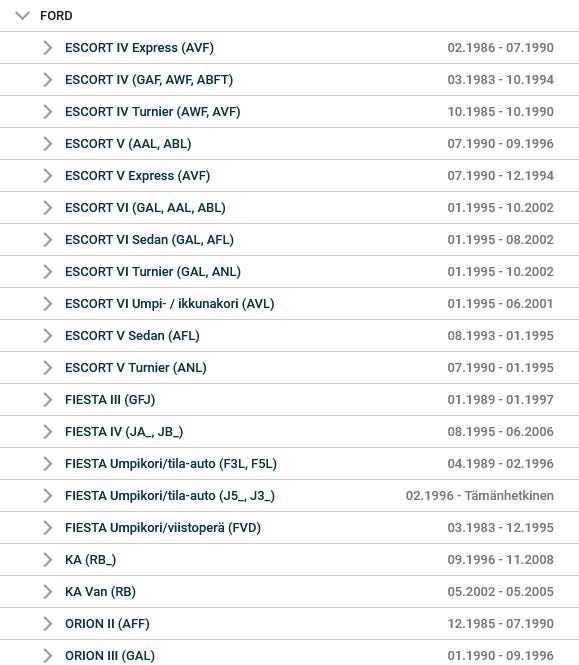Expand ESCORT VI Sedan (GAL, AFL) chevron
This screenshot has width=579, height=665.
click(48, 240)
